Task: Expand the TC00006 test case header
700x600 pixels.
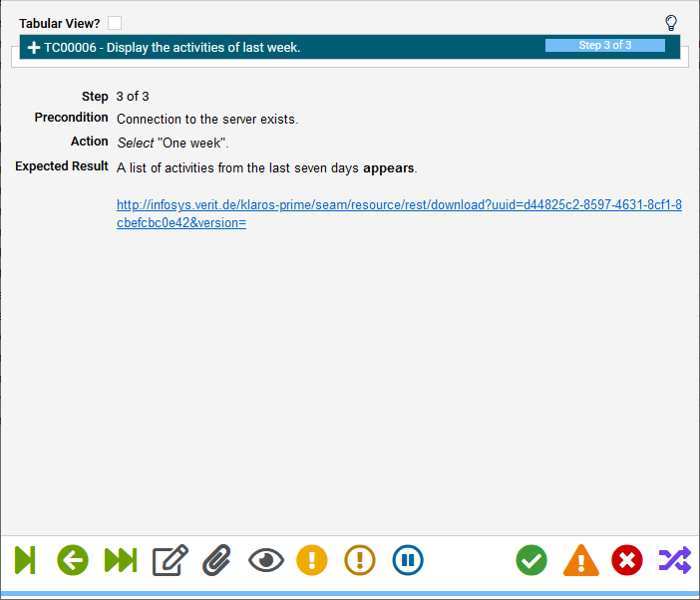Action: tap(34, 47)
